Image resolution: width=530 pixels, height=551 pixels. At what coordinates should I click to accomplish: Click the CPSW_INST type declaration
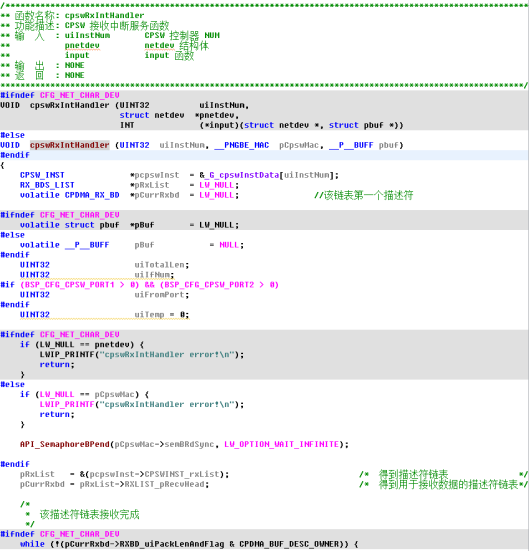point(42,175)
